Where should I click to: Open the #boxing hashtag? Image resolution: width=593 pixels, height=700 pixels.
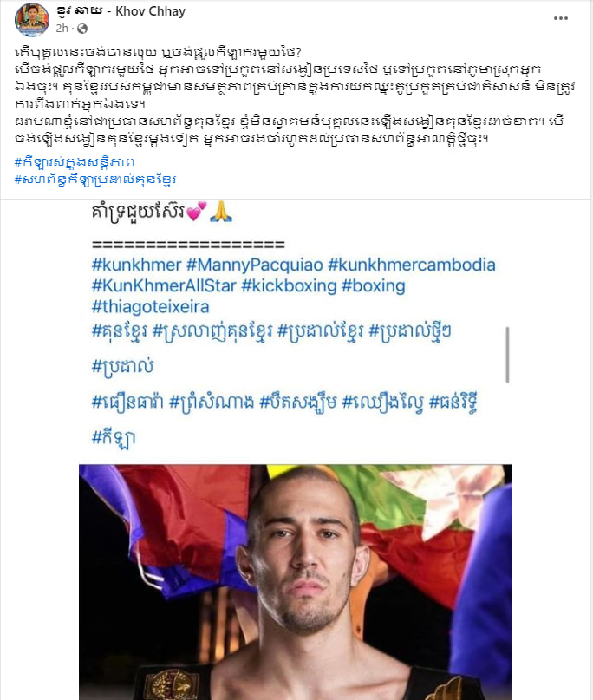(373, 285)
